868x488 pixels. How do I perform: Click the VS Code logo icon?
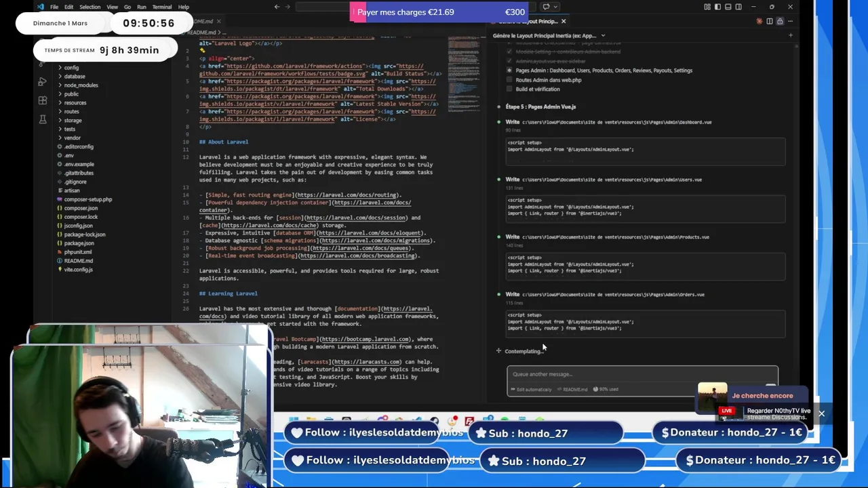tap(41, 7)
